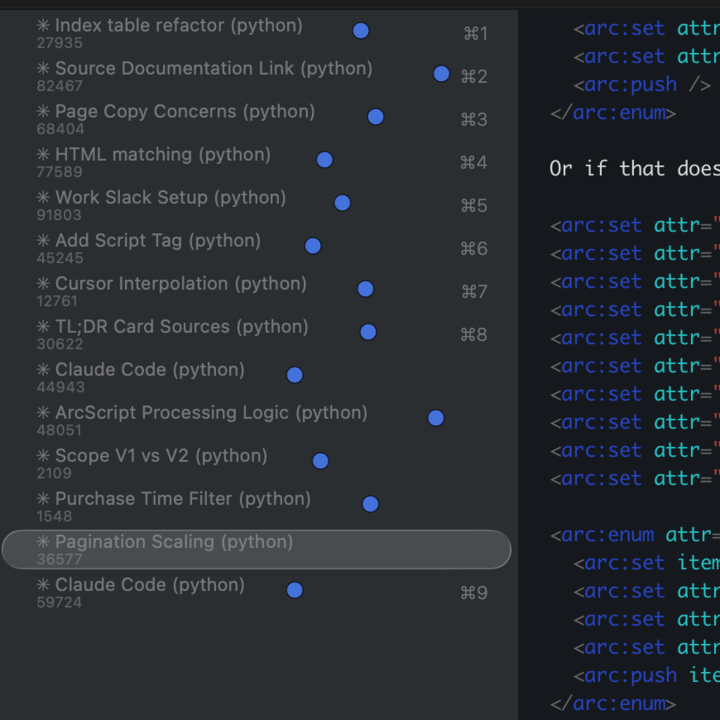Image resolution: width=720 pixels, height=720 pixels.
Task: Click the ⌘2 shortcut label
Action: [474, 76]
